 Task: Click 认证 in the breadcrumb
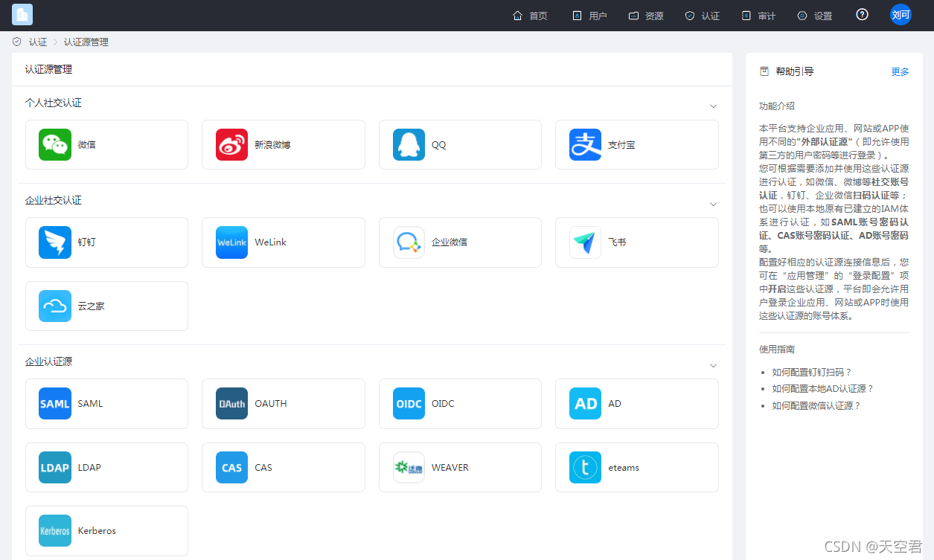pyautogui.click(x=38, y=42)
